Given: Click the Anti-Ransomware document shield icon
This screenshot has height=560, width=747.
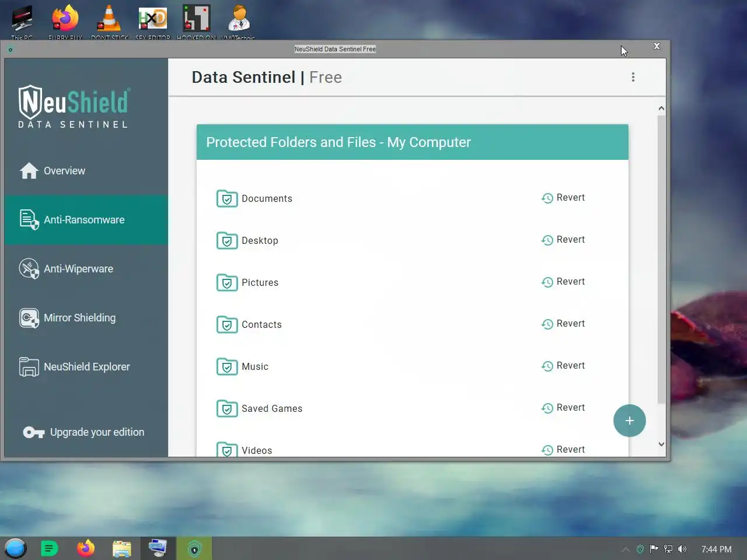Looking at the screenshot, I should pos(29,220).
